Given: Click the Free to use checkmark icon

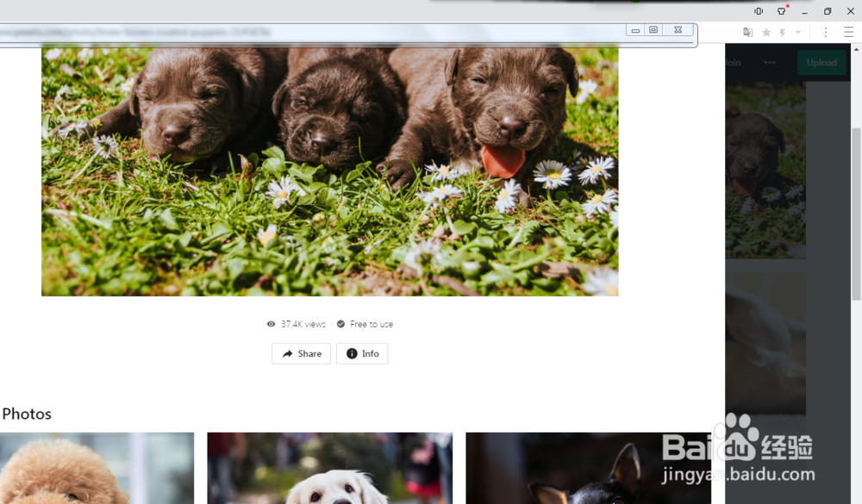Looking at the screenshot, I should 340,324.
